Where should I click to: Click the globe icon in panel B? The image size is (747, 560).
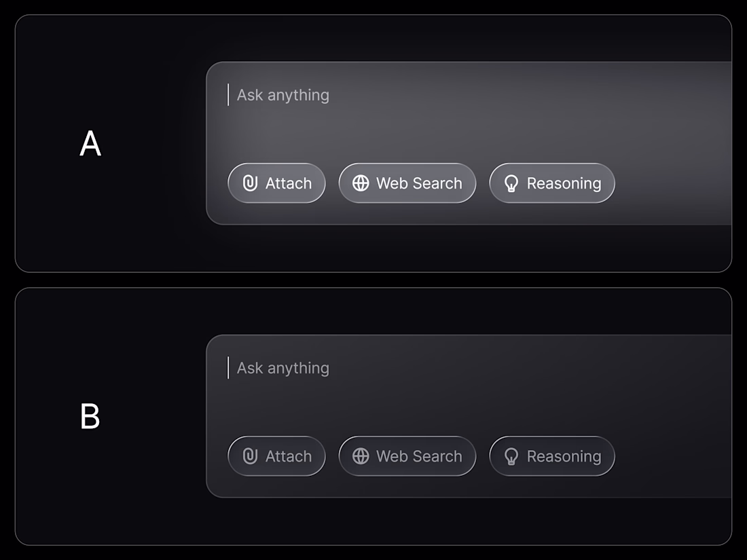pyautogui.click(x=361, y=456)
